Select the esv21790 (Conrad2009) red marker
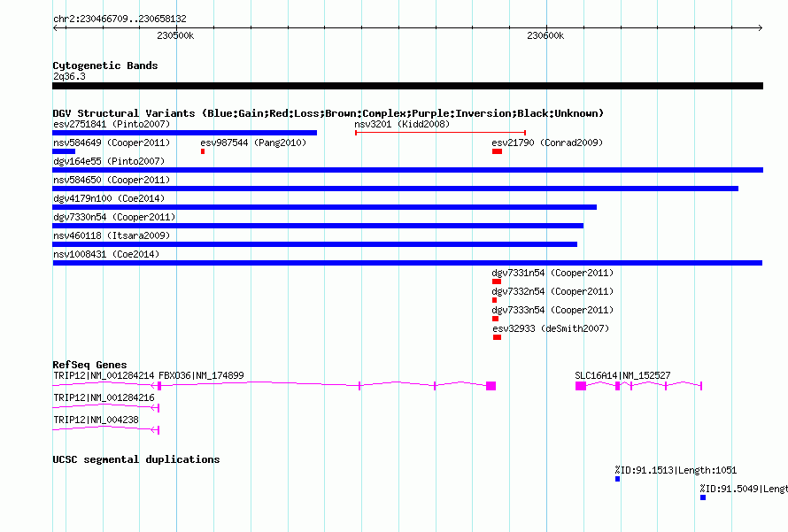788x532 pixels. 497,151
